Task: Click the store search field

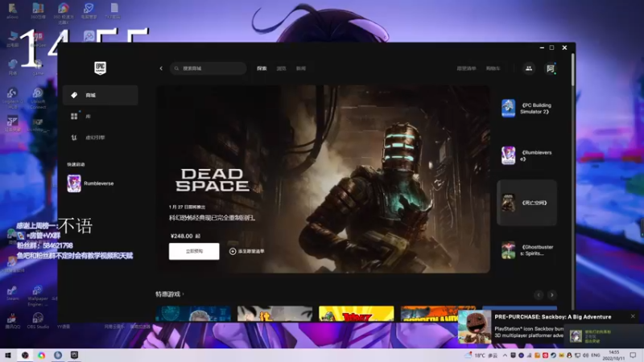Action: [x=208, y=68]
